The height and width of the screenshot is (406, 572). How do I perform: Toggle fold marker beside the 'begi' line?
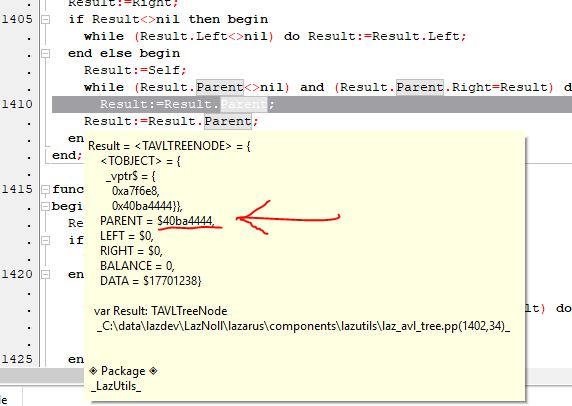(45, 206)
